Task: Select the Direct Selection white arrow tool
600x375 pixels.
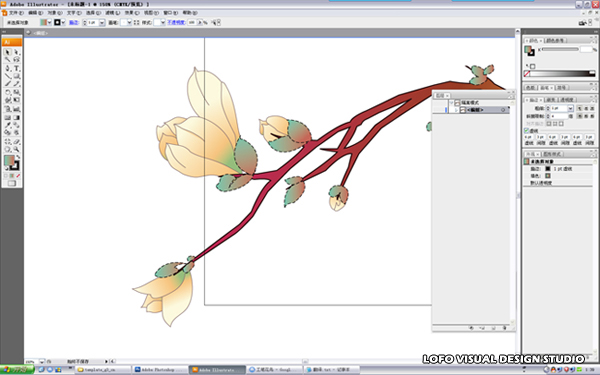Action: 16,52
